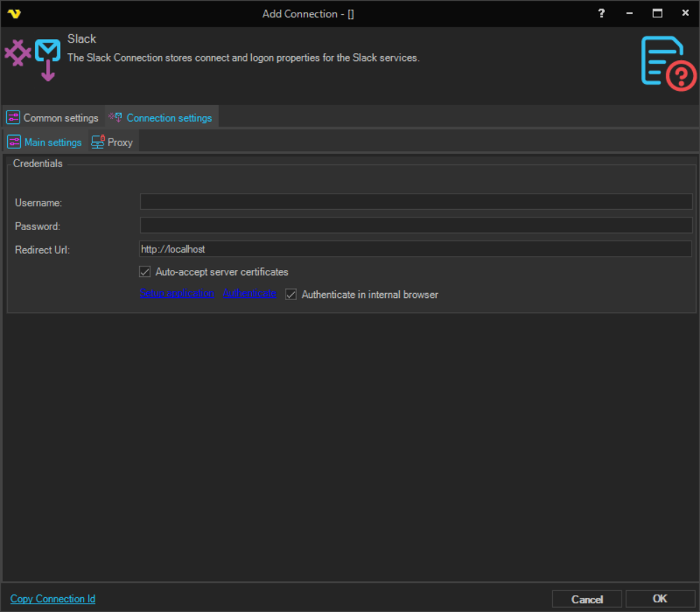Click the Slack connection icon in header
Image resolution: width=700 pixels, height=612 pixels.
pyautogui.click(x=32, y=58)
